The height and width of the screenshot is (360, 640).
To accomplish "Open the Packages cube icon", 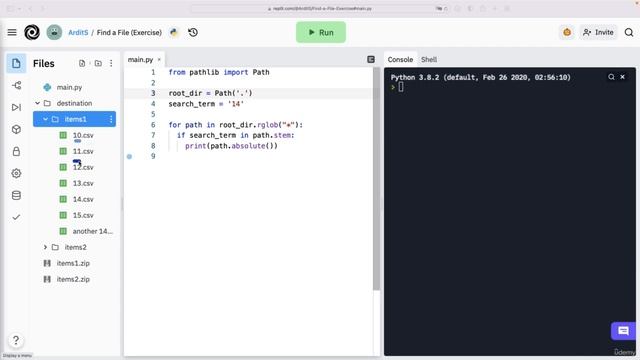I will click(16, 129).
